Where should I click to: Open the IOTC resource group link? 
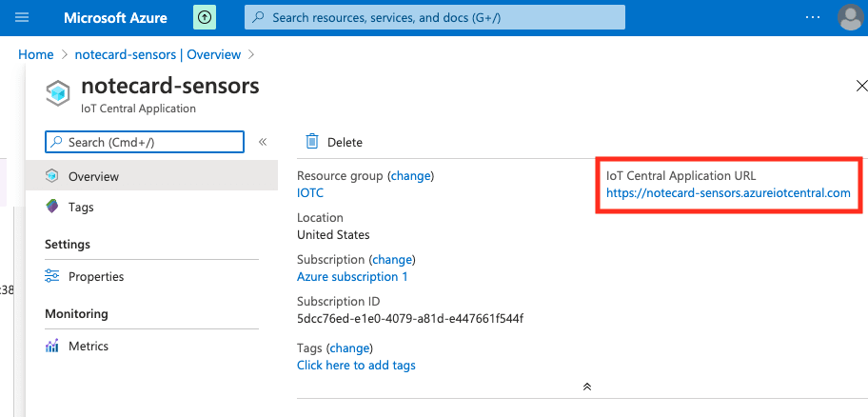310,192
